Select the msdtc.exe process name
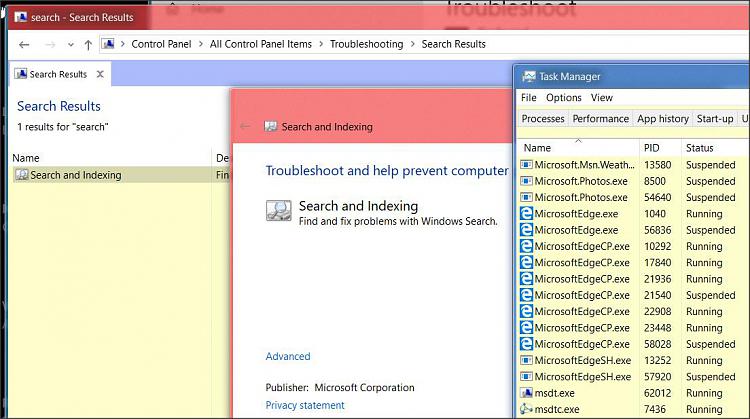 [x=557, y=409]
